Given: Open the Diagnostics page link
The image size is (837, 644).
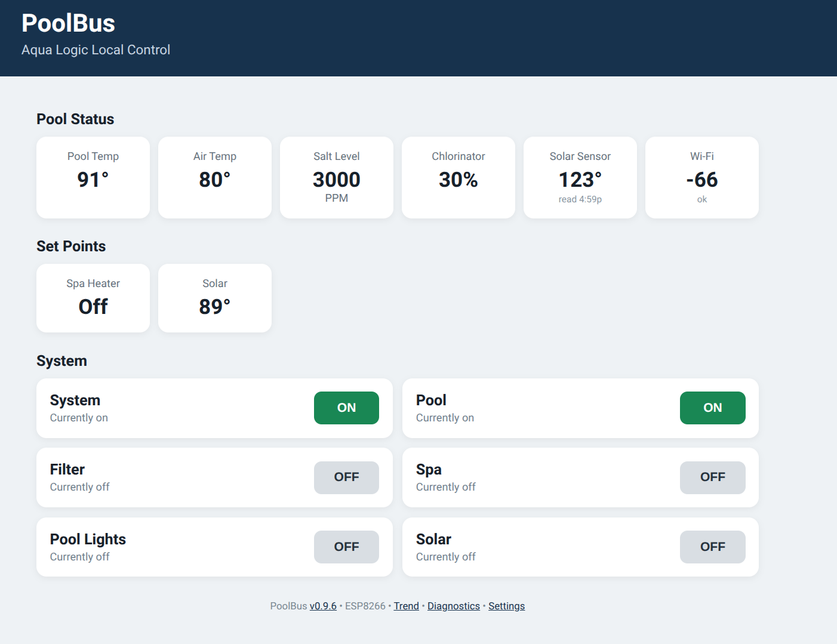Looking at the screenshot, I should click(x=454, y=606).
